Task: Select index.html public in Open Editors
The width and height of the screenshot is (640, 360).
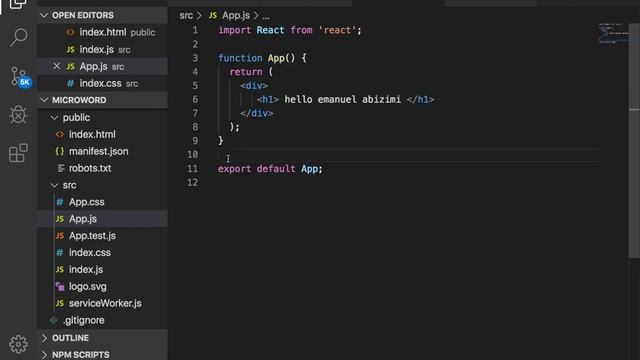Action: click(x=102, y=32)
